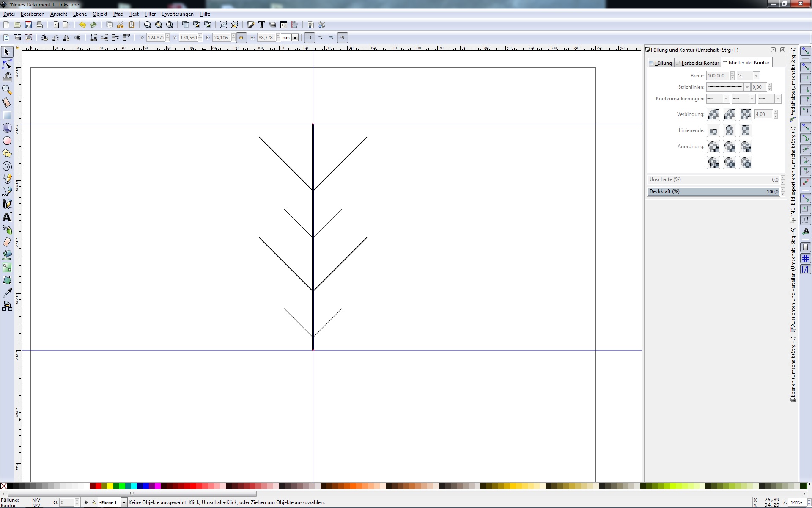The image size is (812, 508).
Task: Open Ebenen docked panel label
Action: [x=793, y=369]
